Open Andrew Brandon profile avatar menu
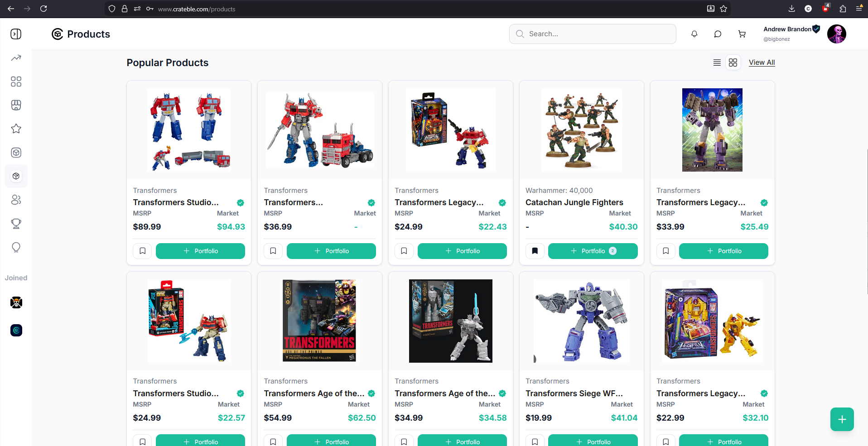 point(836,34)
